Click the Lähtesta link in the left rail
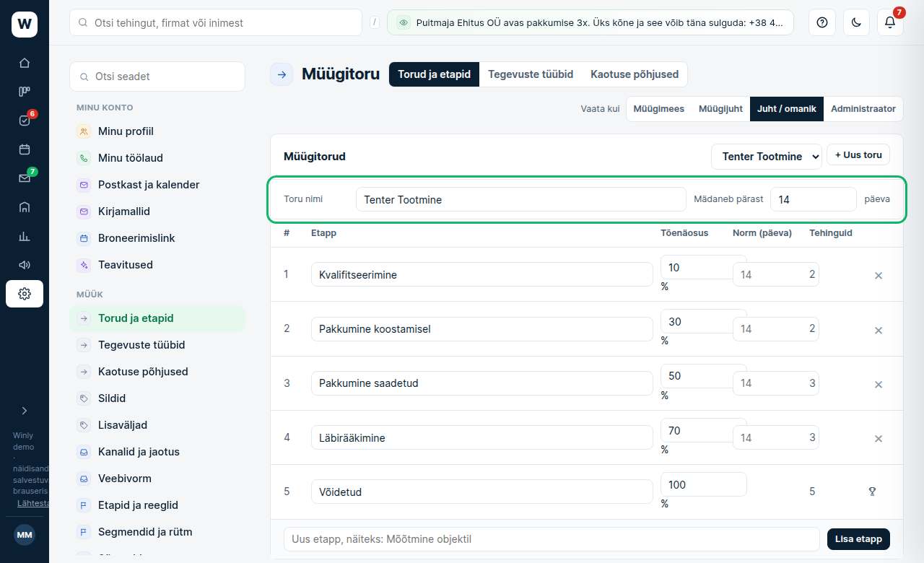The height and width of the screenshot is (563, 924). [x=33, y=503]
